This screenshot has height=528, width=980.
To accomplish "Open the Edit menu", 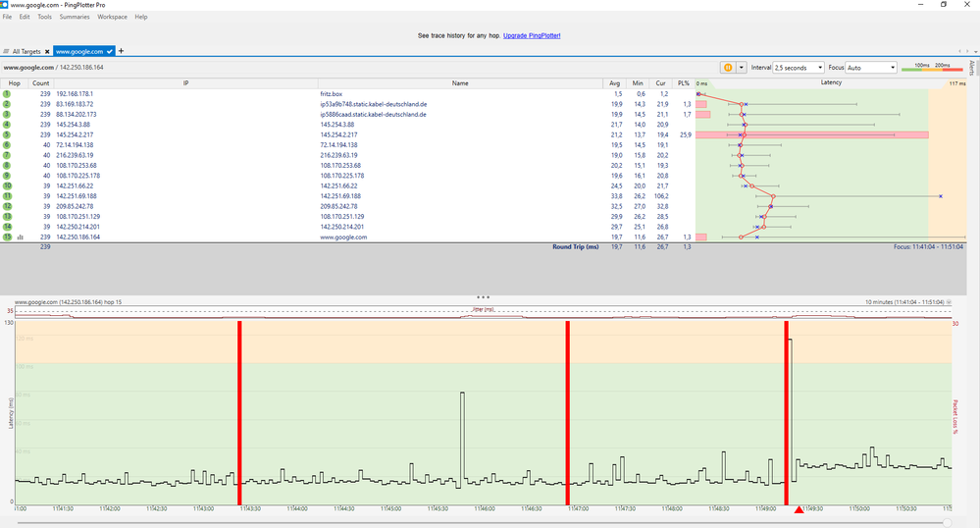I will 25,17.
